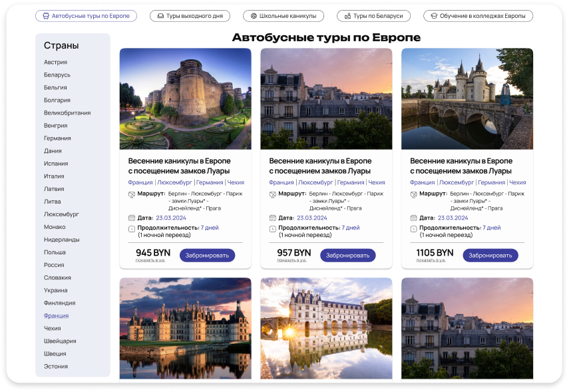Click the bus icon in the Автобусные туры tab

tap(45, 16)
